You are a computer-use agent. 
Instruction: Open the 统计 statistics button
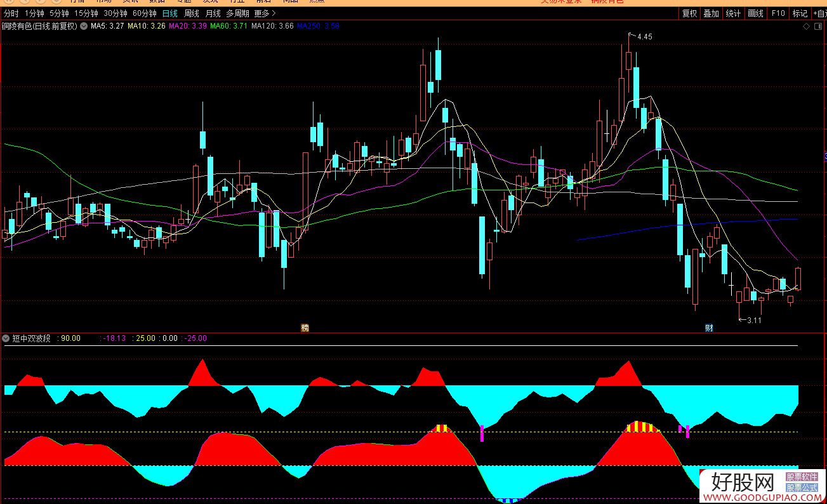tap(733, 13)
